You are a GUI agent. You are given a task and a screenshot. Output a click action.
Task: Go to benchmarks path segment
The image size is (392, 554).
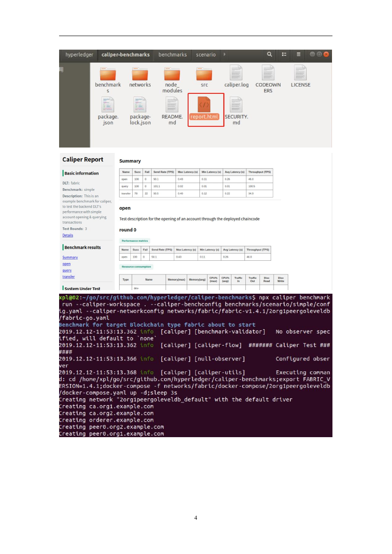tap(172, 55)
